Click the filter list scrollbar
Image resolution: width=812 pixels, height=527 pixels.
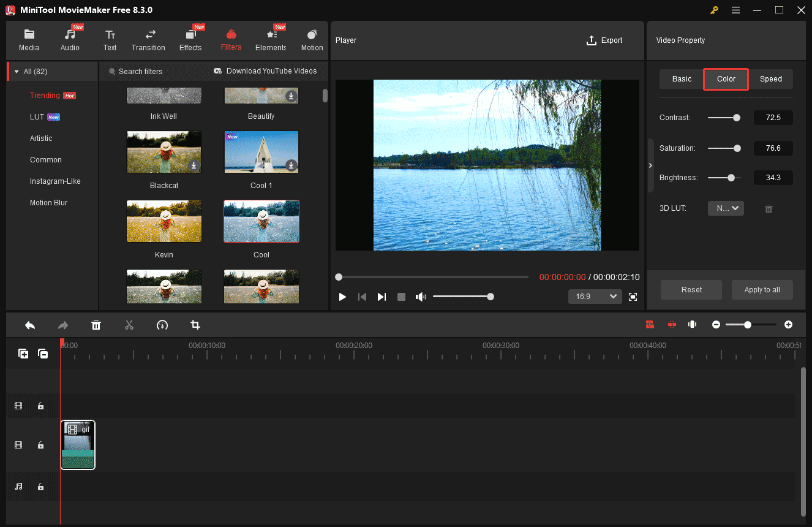tap(325, 96)
